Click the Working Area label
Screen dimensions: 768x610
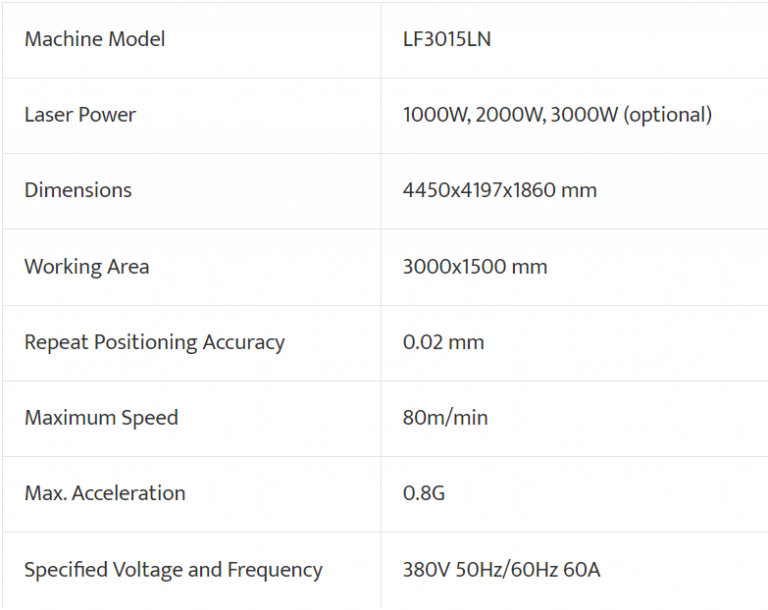pos(87,267)
